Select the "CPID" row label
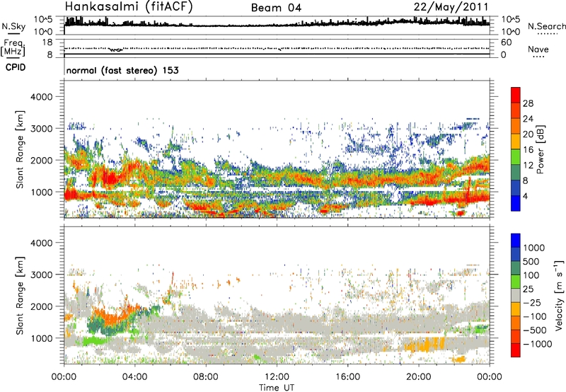Image resolution: width=566 pixels, height=392 pixels. 16,67
